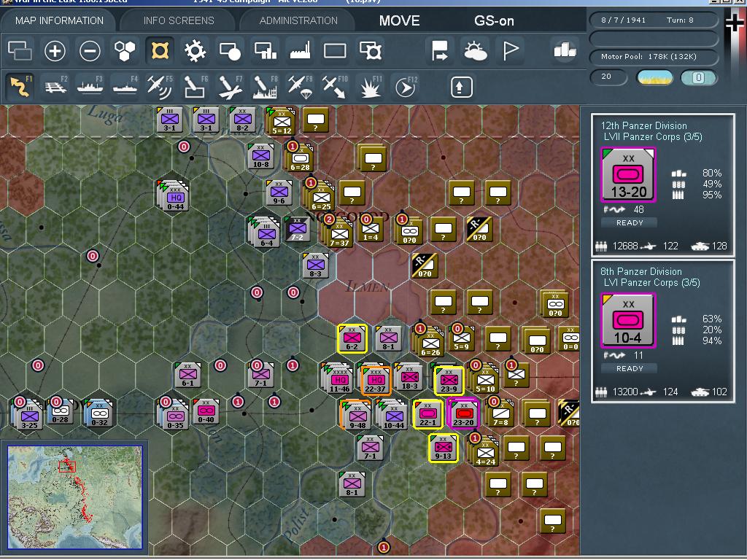Viewport: 747px width, 560px height.
Task: Select F9 air transport parachute icon
Action: tap(300, 87)
